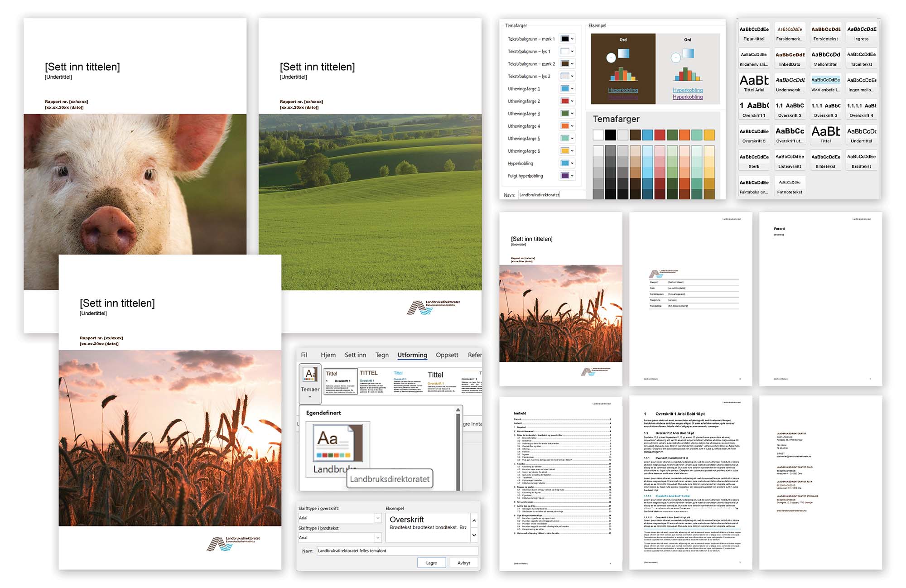Expand the Skrifttype i brødtekst font dropdown
The width and height of the screenshot is (906, 588).
[377, 538]
